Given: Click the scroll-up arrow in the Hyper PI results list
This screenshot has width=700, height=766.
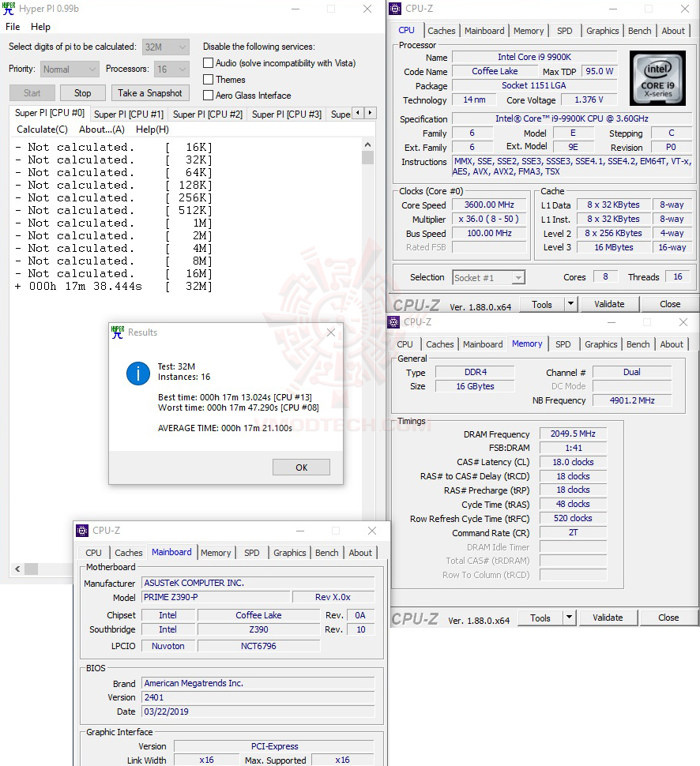Looking at the screenshot, I should [367, 145].
